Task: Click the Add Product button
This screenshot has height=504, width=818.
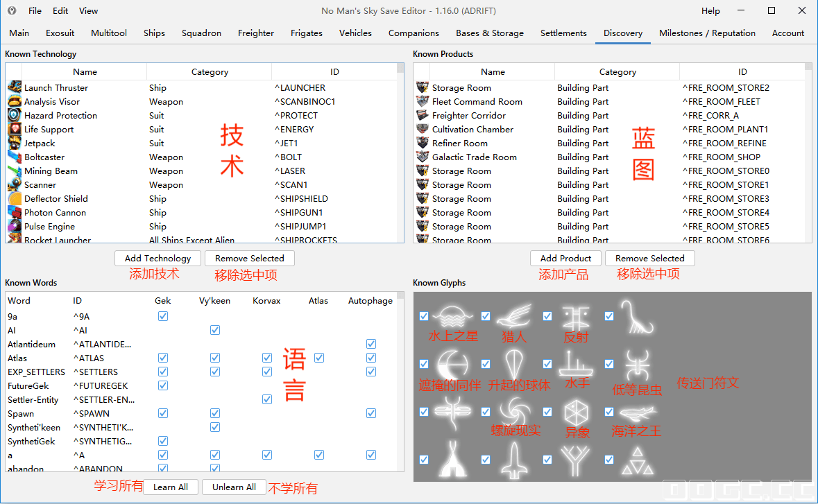Action: click(x=565, y=258)
